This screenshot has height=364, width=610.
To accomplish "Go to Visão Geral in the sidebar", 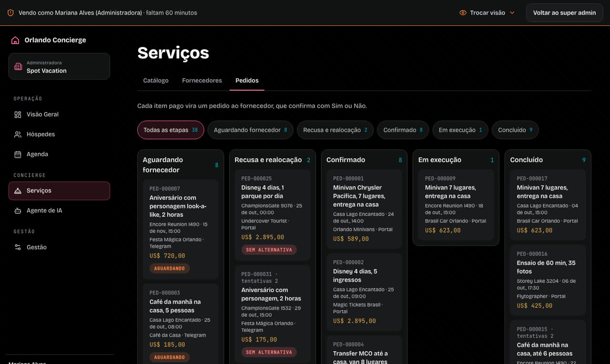I will 59,114.
